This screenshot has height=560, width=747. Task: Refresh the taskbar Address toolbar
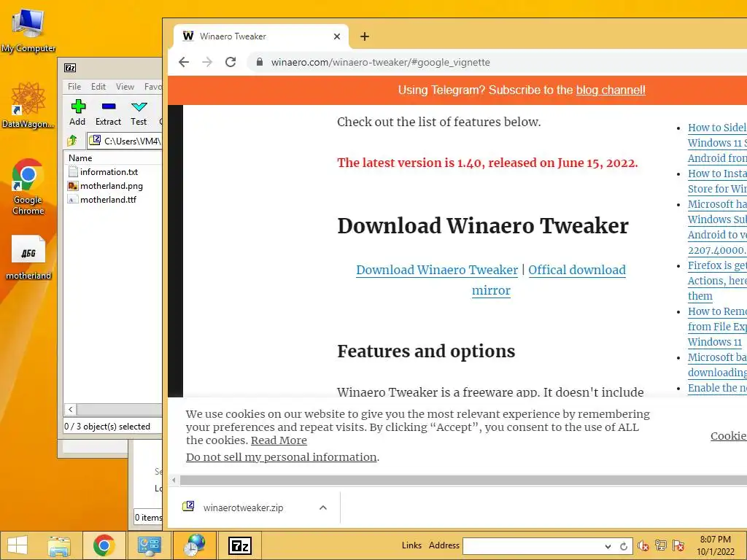[x=624, y=546]
